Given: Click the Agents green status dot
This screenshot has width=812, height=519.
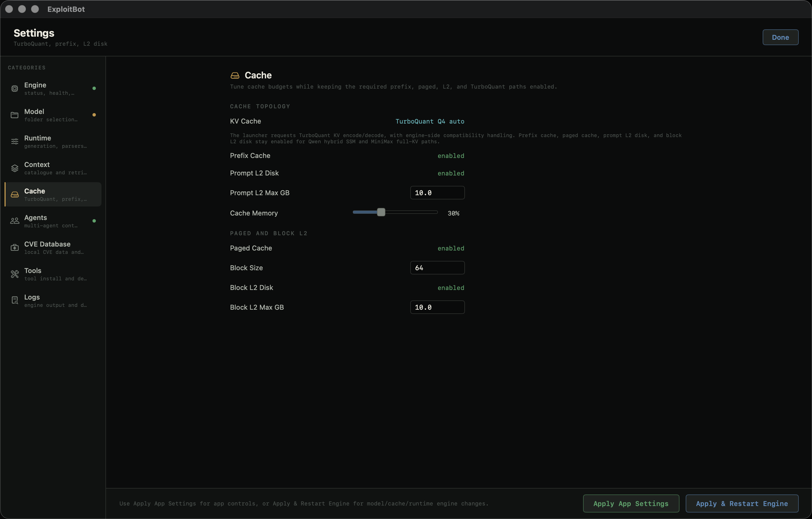Looking at the screenshot, I should (x=94, y=221).
